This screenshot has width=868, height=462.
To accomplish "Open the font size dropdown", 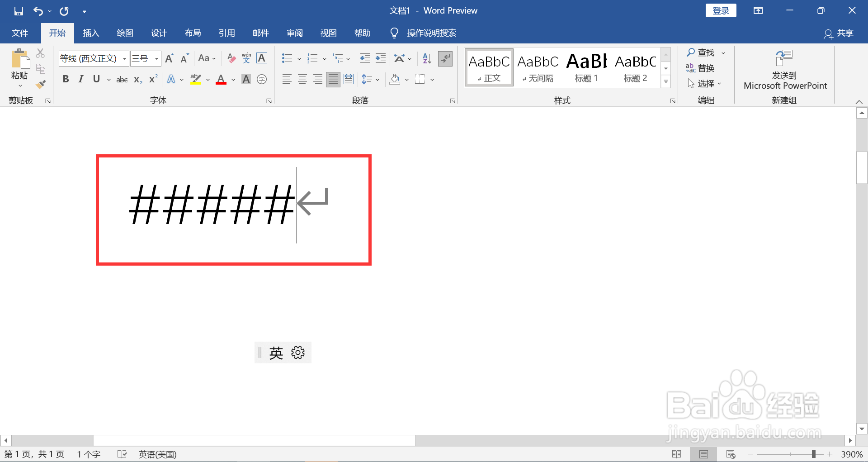I will [156, 59].
